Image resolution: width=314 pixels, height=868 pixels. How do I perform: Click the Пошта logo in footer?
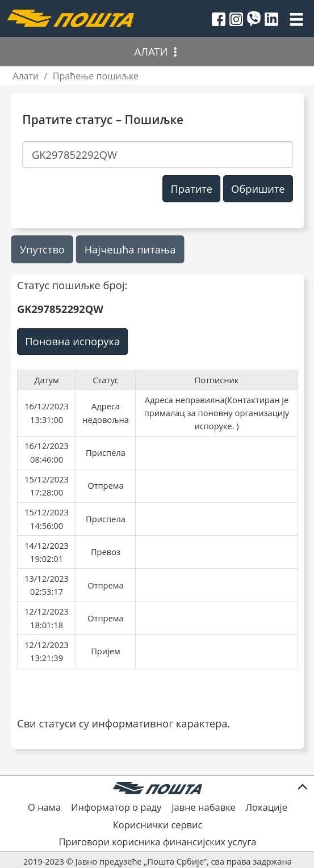[157, 788]
